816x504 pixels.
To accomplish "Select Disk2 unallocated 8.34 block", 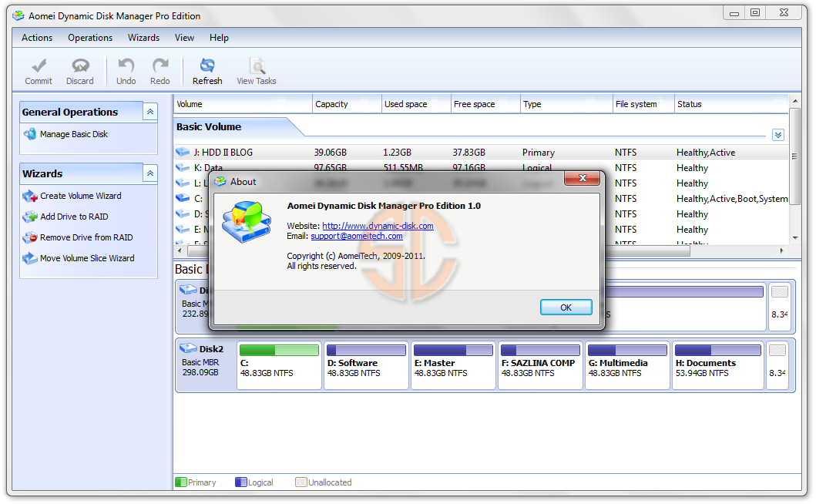I will tap(779, 365).
